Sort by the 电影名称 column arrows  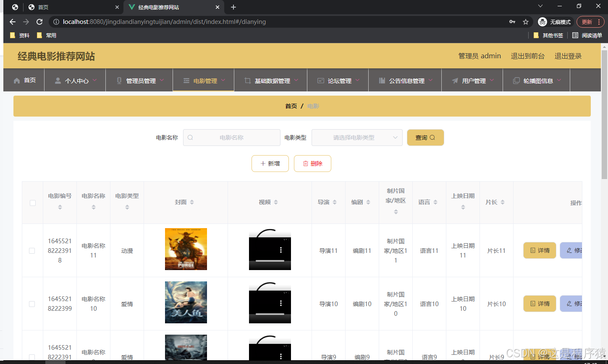[x=94, y=207]
